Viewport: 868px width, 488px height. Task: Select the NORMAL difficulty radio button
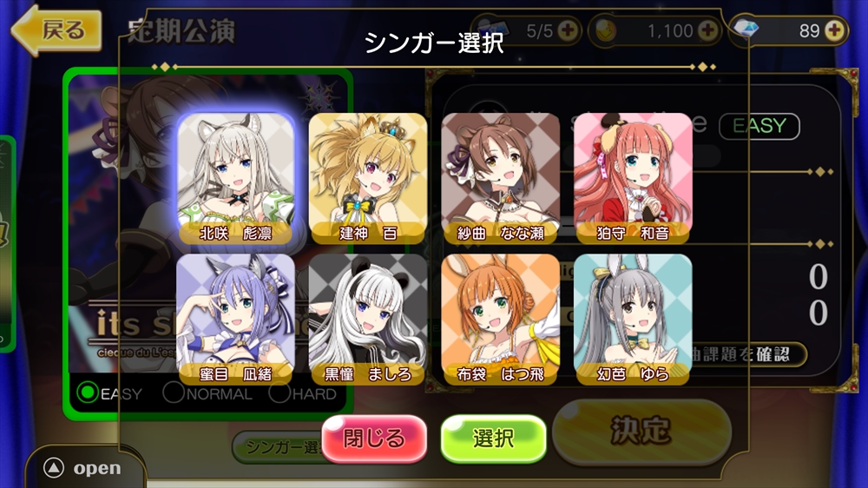pyautogui.click(x=174, y=392)
